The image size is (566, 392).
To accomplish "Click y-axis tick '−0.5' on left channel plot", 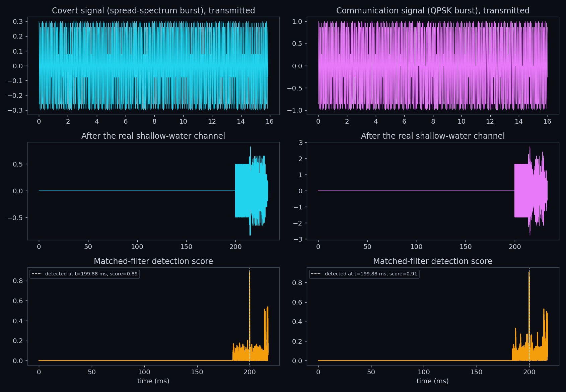I will [15, 218].
